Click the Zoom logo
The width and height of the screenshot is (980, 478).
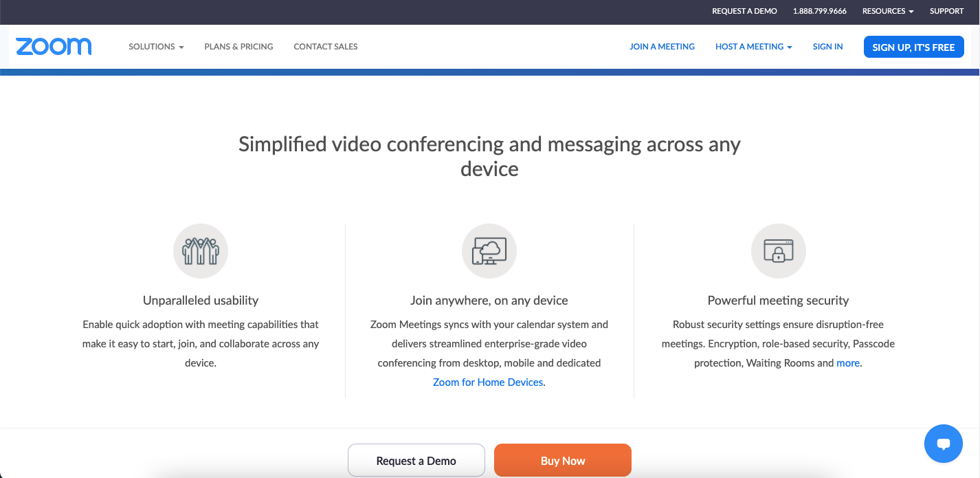click(53, 46)
